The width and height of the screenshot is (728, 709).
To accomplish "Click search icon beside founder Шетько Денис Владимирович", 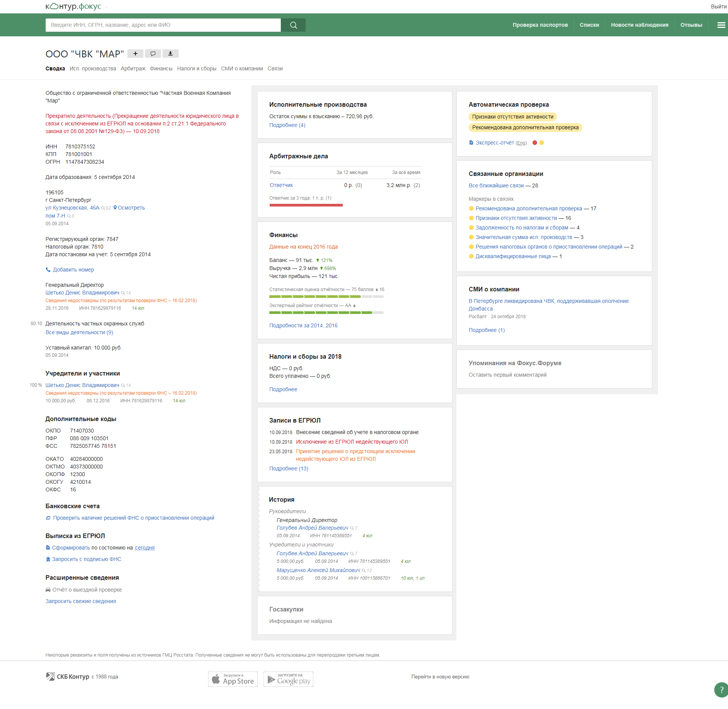I will click(x=123, y=385).
